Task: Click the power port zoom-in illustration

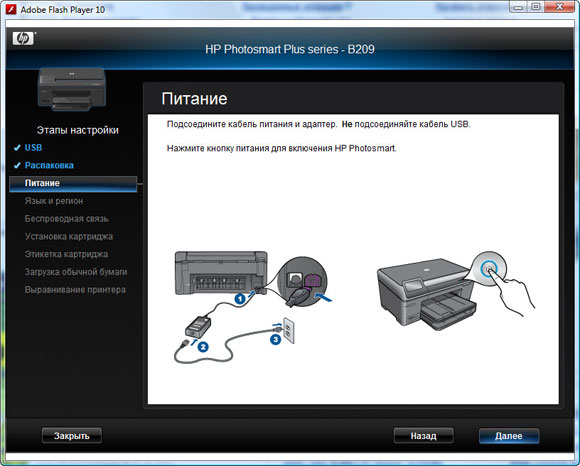Action: click(x=302, y=282)
